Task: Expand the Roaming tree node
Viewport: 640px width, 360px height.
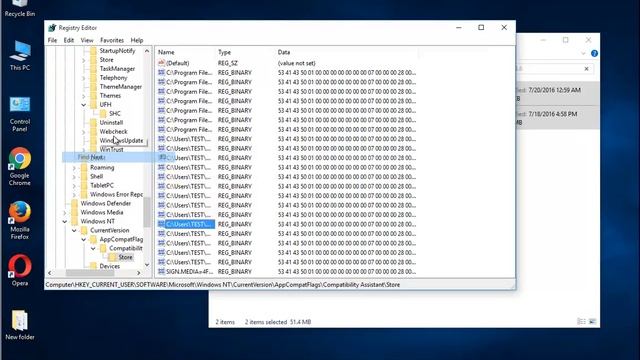Action: [x=74, y=168]
